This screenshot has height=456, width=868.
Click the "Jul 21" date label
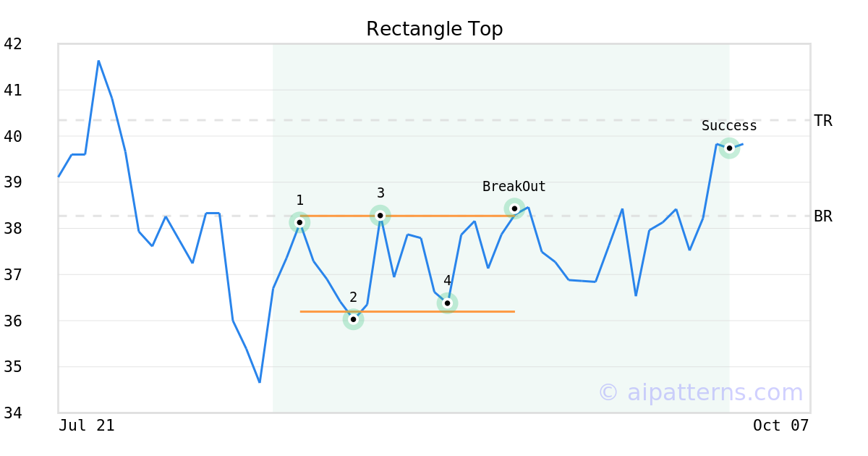tap(86, 426)
